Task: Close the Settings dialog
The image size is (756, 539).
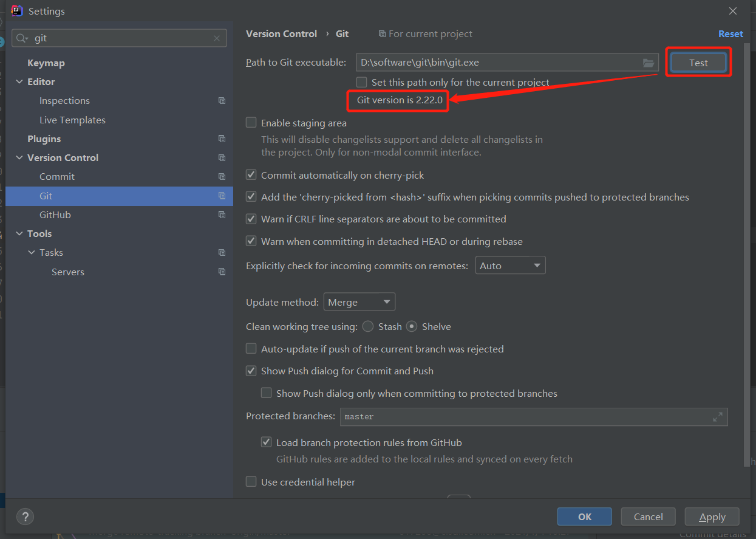Action: pyautogui.click(x=733, y=11)
